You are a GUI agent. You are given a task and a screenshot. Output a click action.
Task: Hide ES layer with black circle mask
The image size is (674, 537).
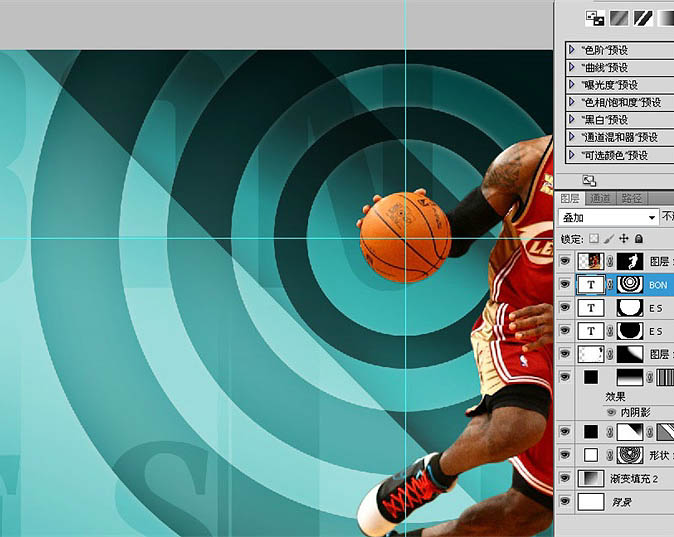565,330
